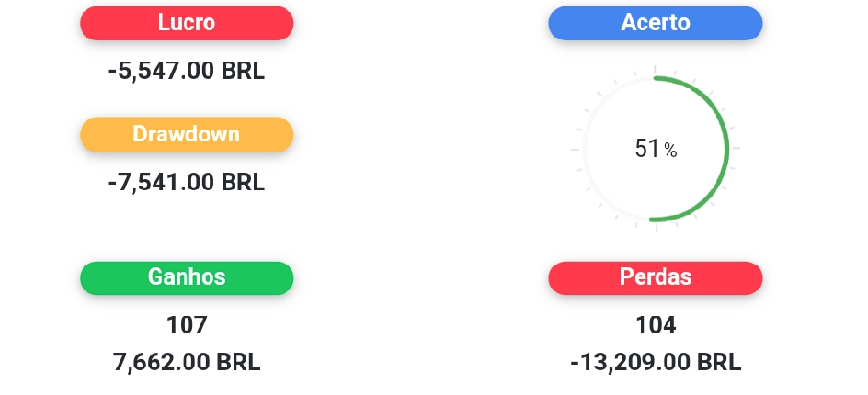Select the 104 losses count
Screen dimensions: 868x395
tap(656, 325)
